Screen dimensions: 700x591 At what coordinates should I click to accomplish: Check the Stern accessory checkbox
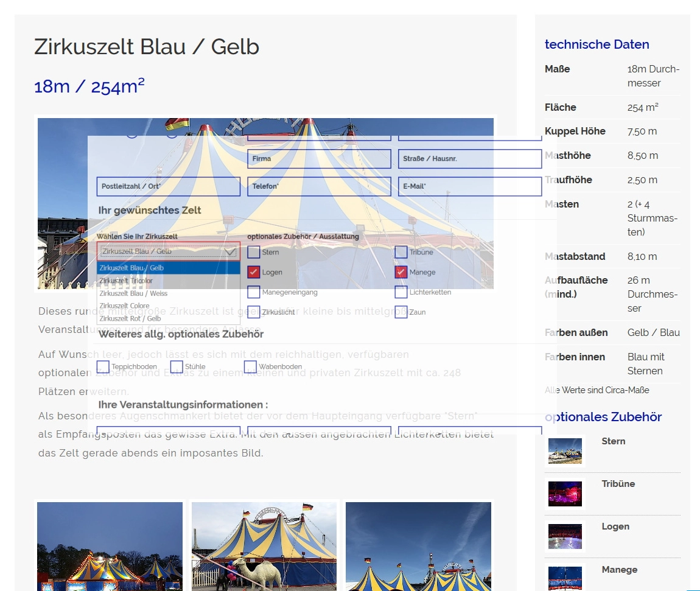point(254,252)
